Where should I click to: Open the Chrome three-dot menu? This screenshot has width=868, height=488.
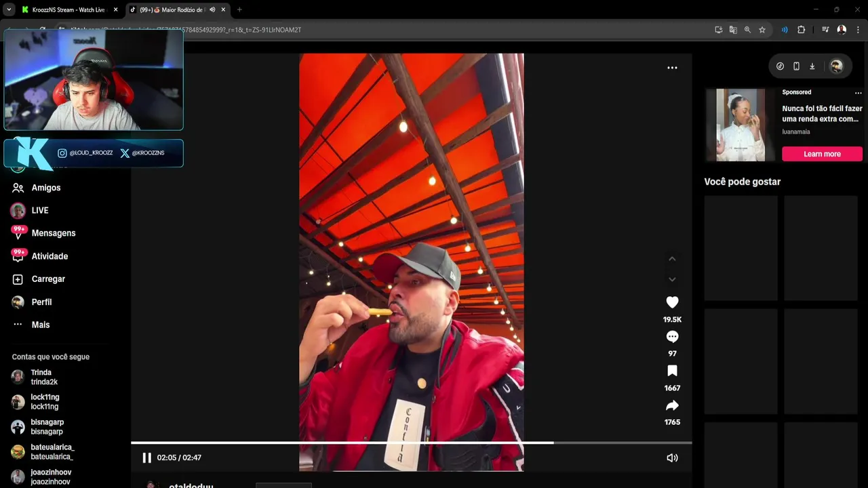pos(858,30)
